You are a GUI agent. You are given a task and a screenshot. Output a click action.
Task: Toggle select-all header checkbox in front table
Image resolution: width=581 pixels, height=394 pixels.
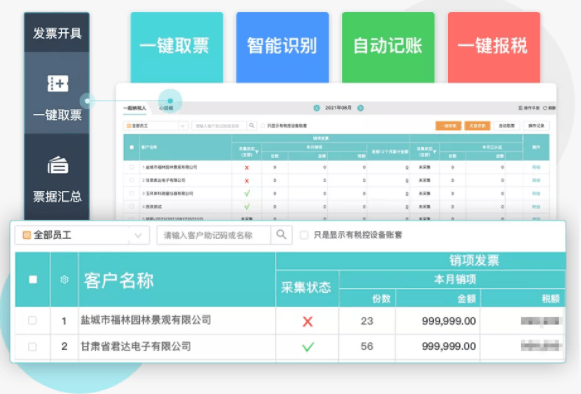pos(33,279)
